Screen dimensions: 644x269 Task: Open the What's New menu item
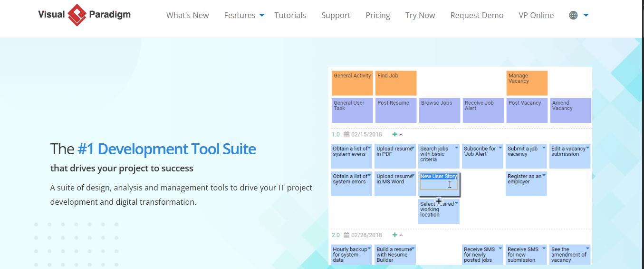pos(187,15)
